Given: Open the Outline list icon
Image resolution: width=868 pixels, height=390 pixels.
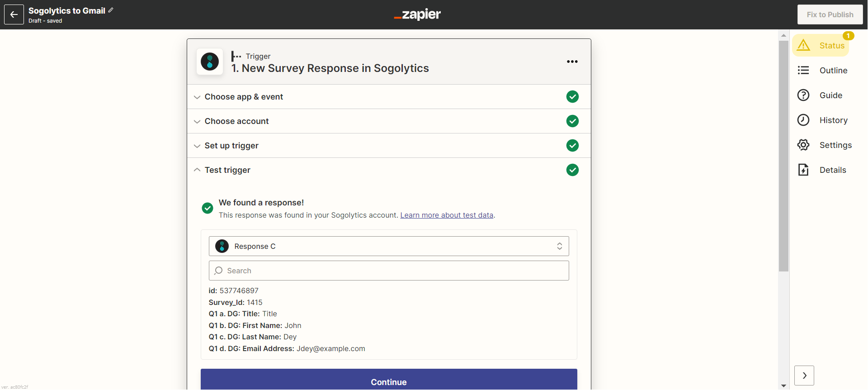Looking at the screenshot, I should 803,71.
